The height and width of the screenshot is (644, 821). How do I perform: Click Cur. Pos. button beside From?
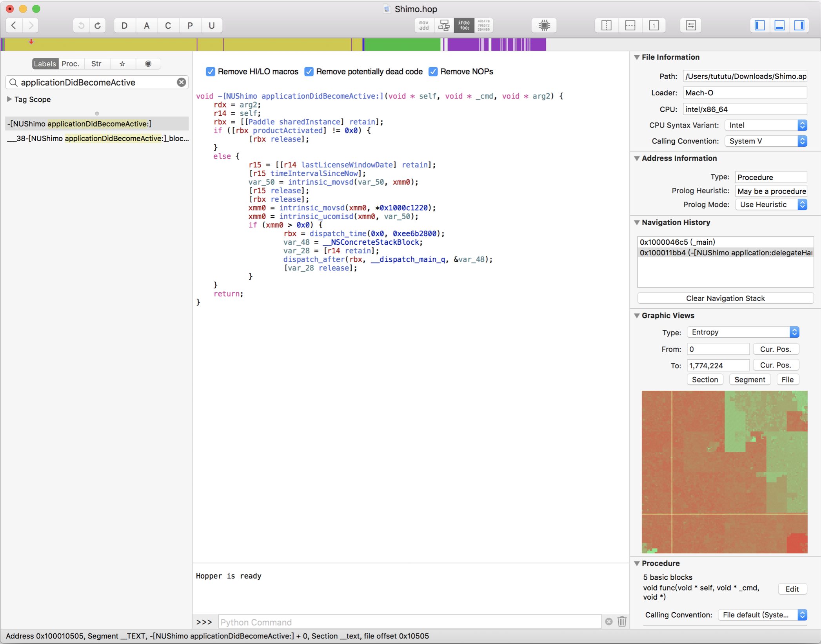pyautogui.click(x=776, y=349)
